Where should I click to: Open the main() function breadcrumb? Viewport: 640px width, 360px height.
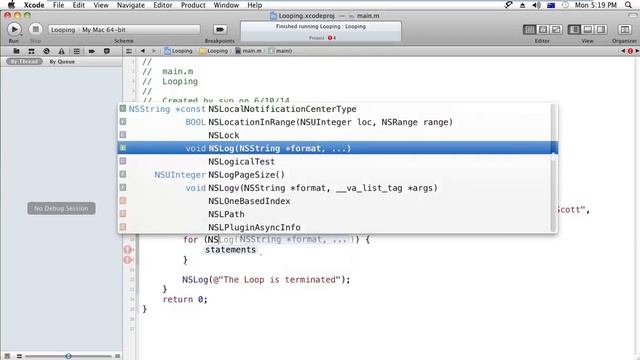tap(280, 51)
